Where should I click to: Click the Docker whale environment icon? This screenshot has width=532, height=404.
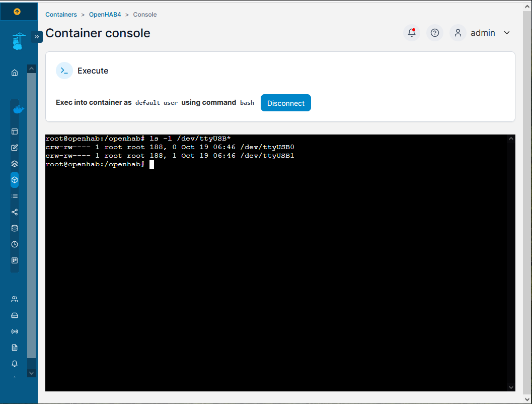point(18,109)
